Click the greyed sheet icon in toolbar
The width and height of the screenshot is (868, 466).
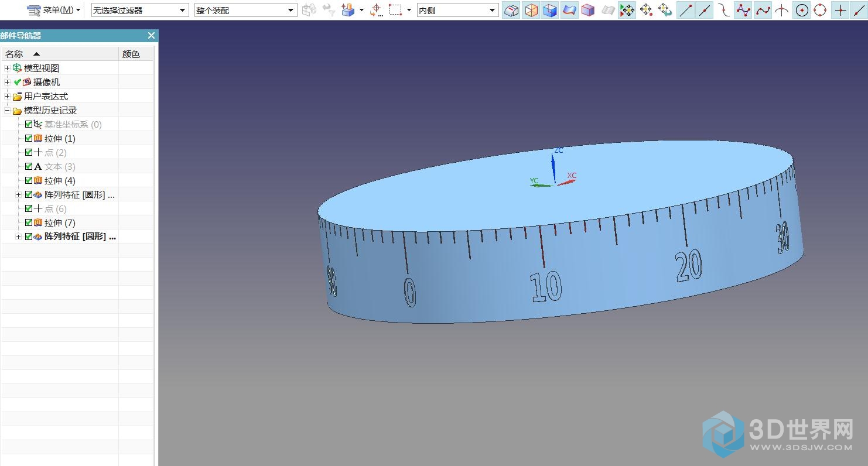coord(608,10)
